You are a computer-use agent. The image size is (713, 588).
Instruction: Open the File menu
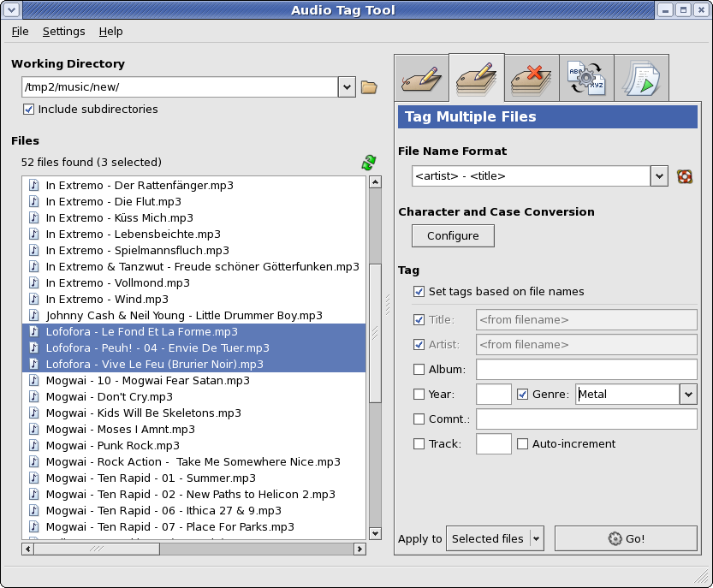[20, 32]
